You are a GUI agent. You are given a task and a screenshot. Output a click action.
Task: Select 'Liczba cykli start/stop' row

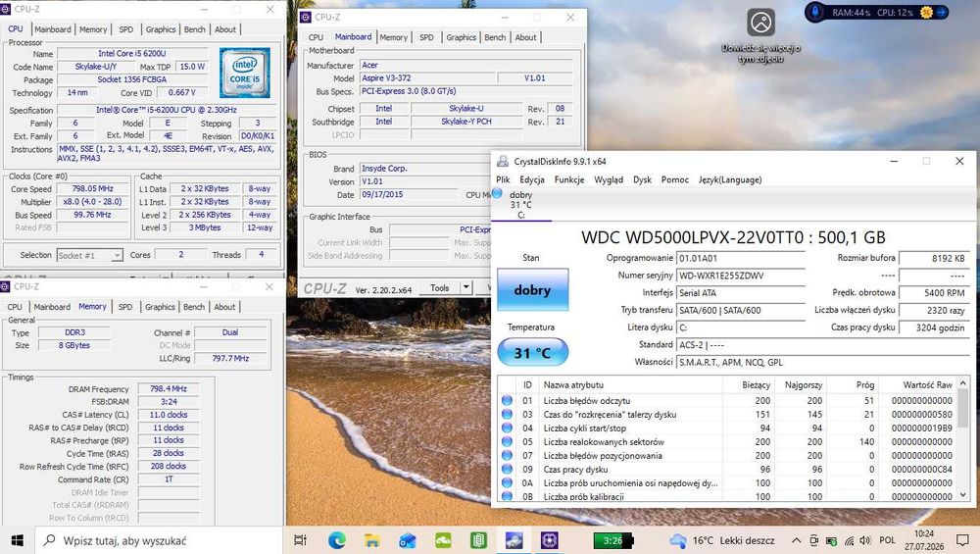tap(727, 428)
